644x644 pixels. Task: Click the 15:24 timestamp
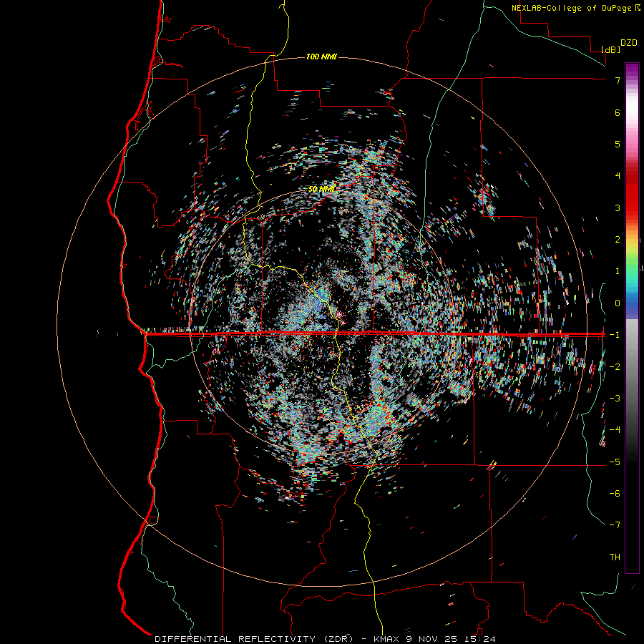pos(479,639)
